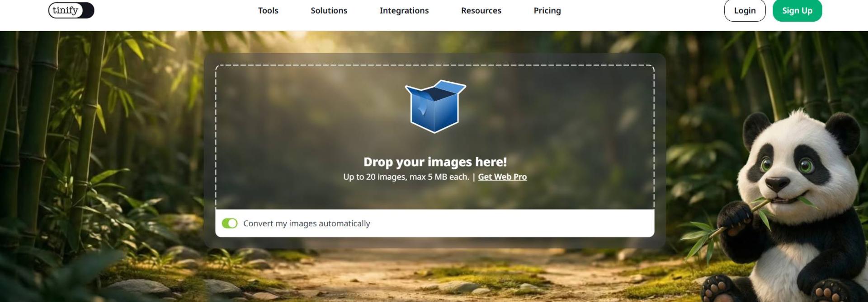Open the Integrations menu
The width and height of the screenshot is (868, 302).
click(x=404, y=10)
